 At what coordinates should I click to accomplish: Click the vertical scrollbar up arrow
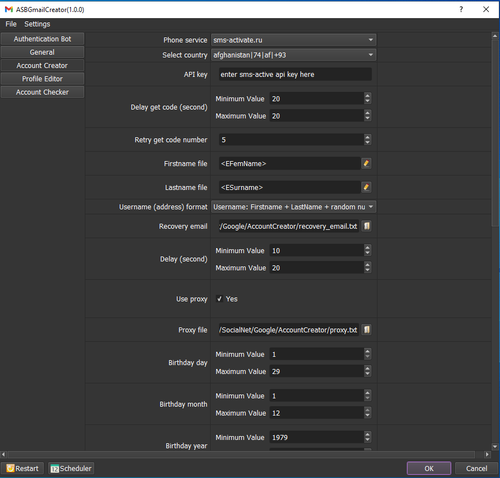[495, 36]
